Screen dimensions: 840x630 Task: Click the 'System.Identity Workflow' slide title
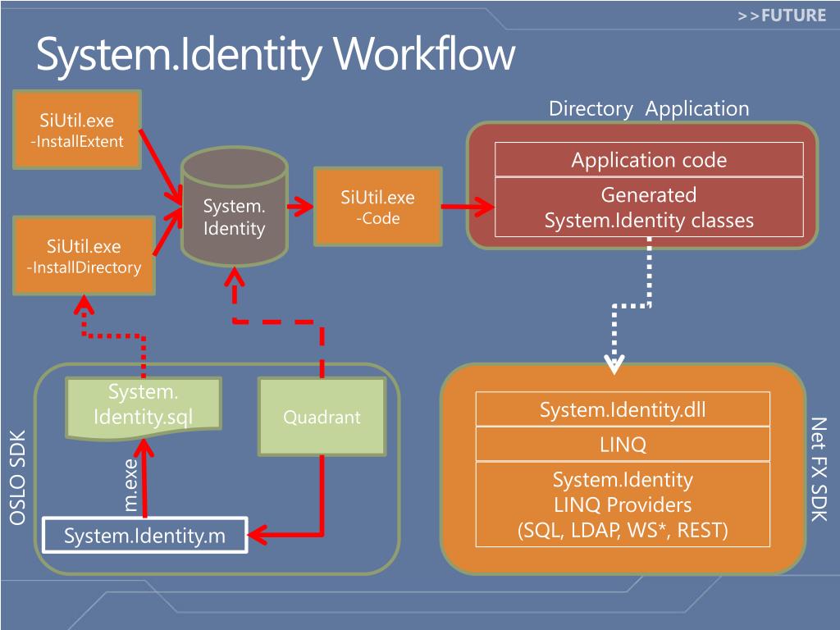click(x=276, y=55)
